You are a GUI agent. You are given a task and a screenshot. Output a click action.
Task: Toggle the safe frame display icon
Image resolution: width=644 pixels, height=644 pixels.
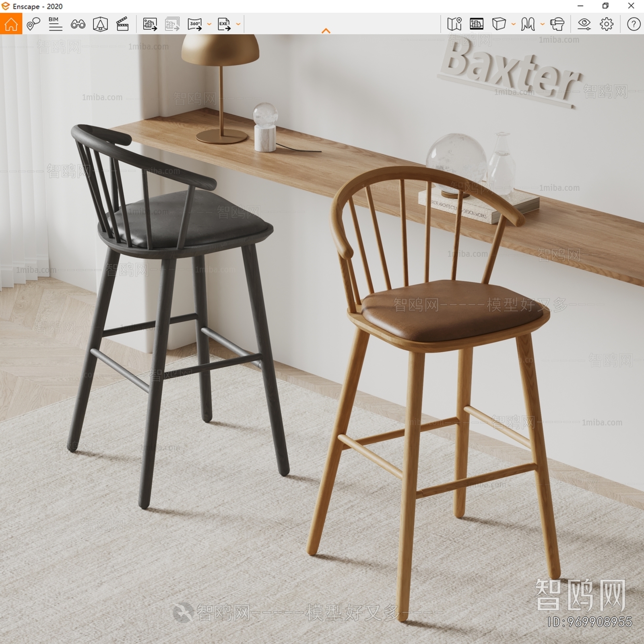pyautogui.click(x=477, y=24)
